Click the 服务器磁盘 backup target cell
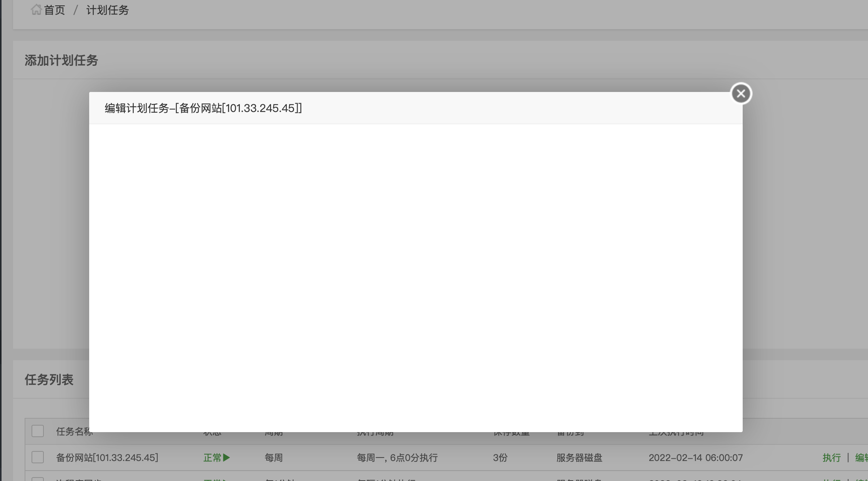 (x=579, y=458)
